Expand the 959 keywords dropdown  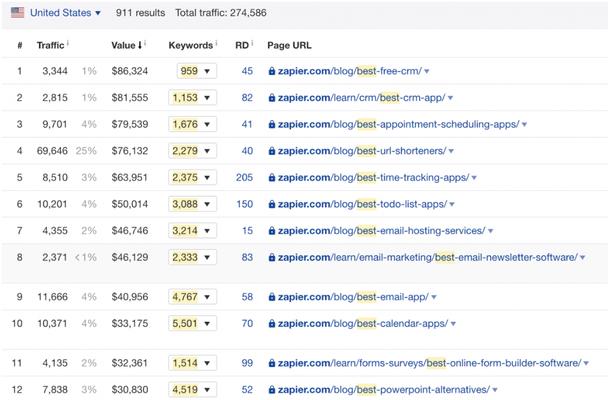[x=197, y=71]
